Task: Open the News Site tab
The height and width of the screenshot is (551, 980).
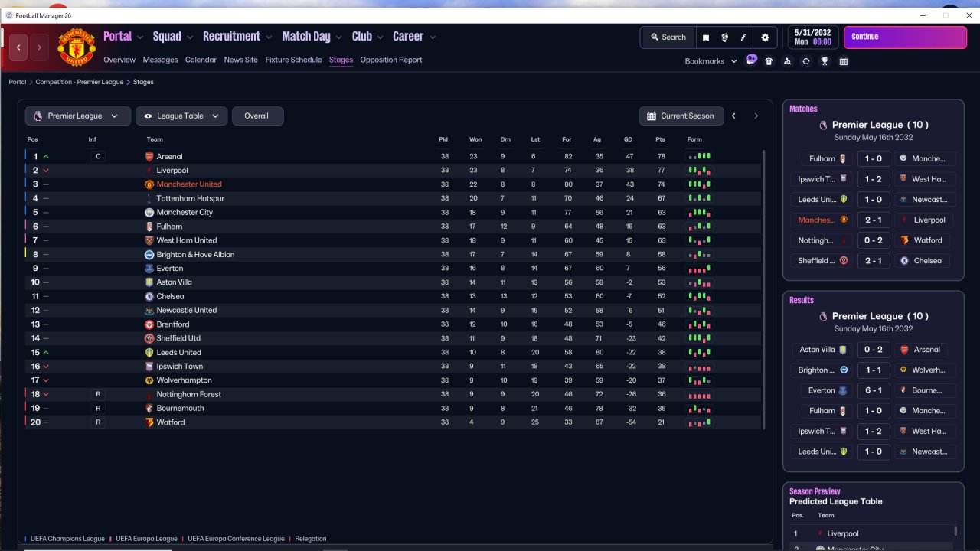Action: click(241, 60)
